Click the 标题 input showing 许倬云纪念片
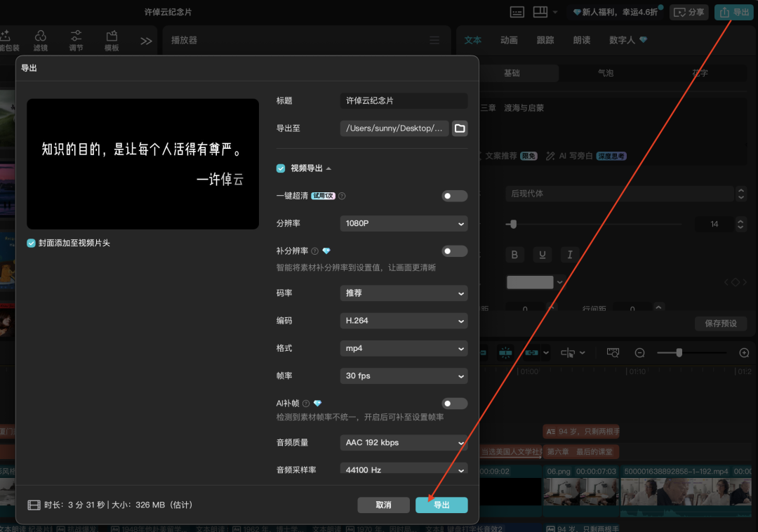The image size is (758, 532). [x=404, y=101]
